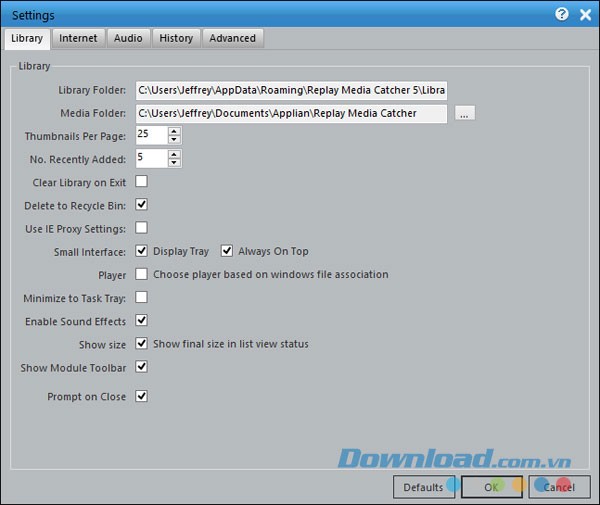Increase No. Recently Added value
Screen dimensions: 600x505
[174, 154]
